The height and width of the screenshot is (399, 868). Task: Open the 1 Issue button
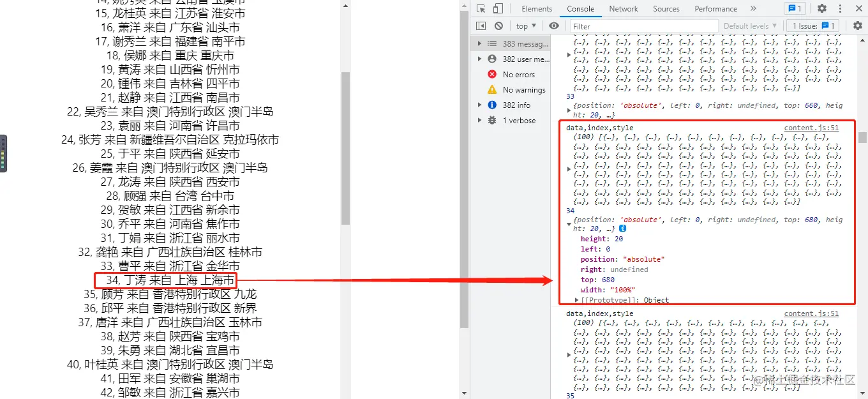click(814, 26)
